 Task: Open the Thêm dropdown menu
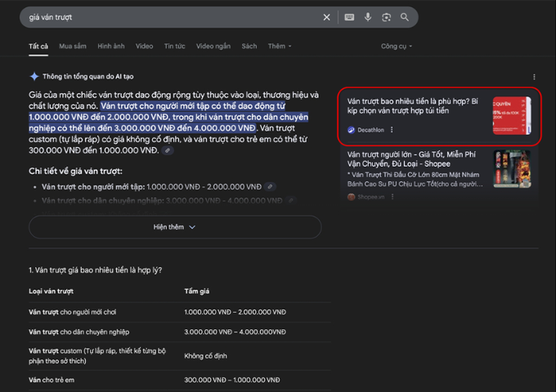click(280, 46)
